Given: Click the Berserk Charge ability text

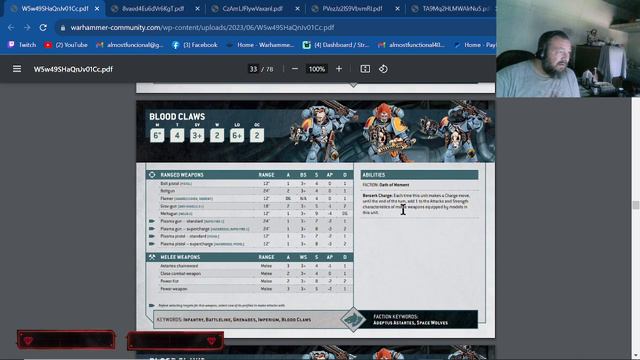Looking at the screenshot, I should click(x=416, y=204).
